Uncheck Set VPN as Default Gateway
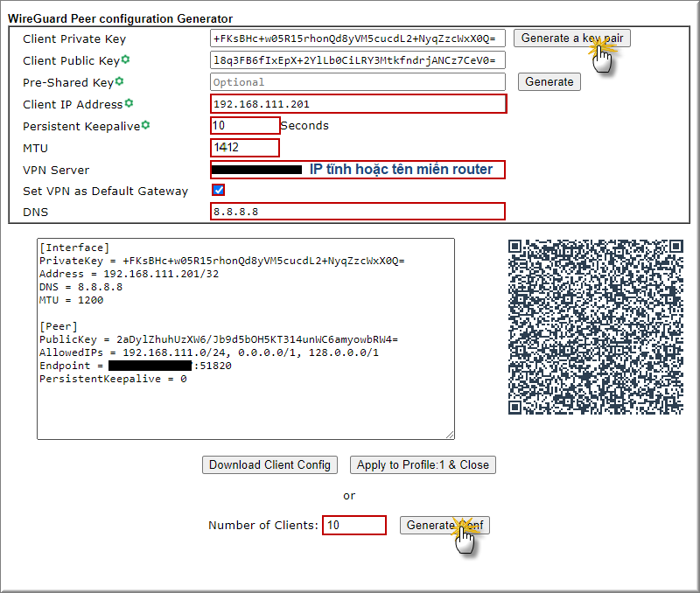 pos(218,190)
